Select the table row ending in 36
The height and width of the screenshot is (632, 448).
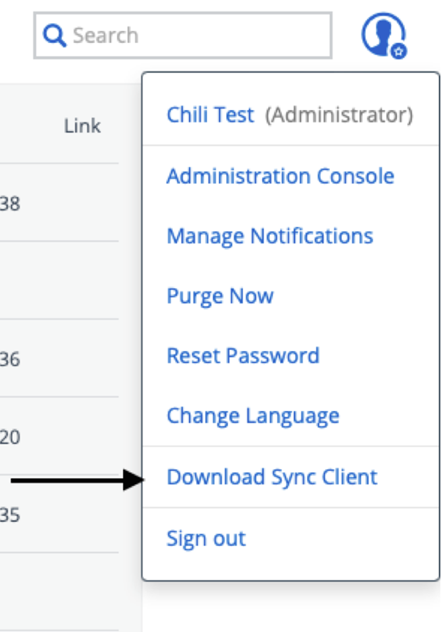(x=59, y=358)
